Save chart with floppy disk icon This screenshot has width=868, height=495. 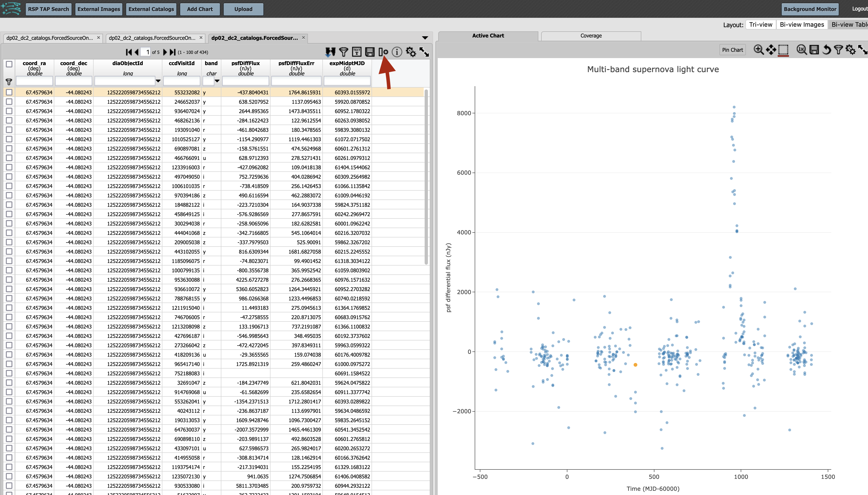click(814, 50)
